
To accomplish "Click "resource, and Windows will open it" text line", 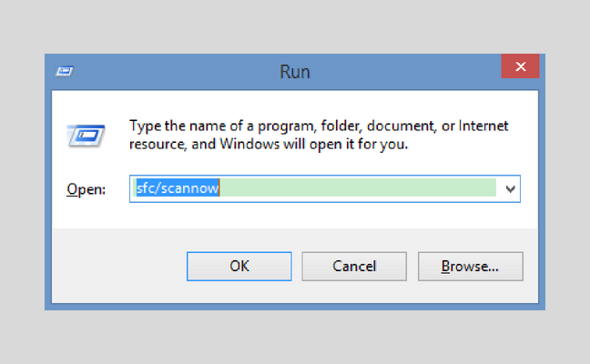I will [x=269, y=144].
